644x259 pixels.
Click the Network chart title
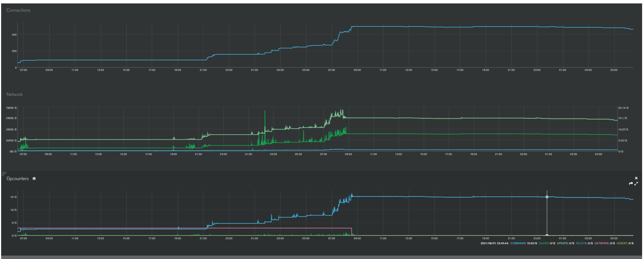pyautogui.click(x=14, y=94)
